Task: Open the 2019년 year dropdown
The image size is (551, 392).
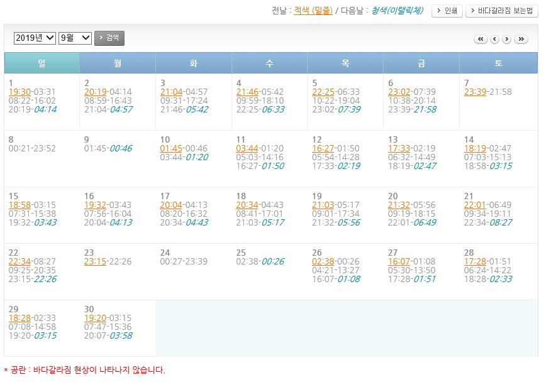Action: coord(35,38)
